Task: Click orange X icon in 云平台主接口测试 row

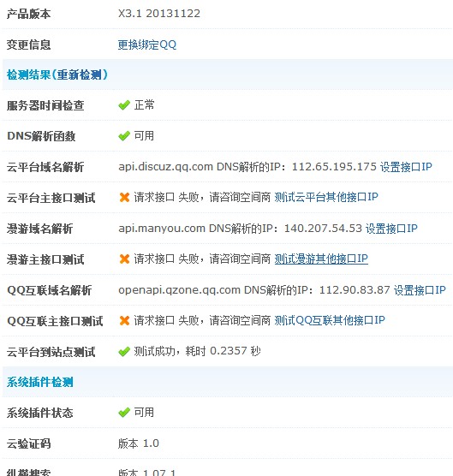Action: [x=124, y=197]
